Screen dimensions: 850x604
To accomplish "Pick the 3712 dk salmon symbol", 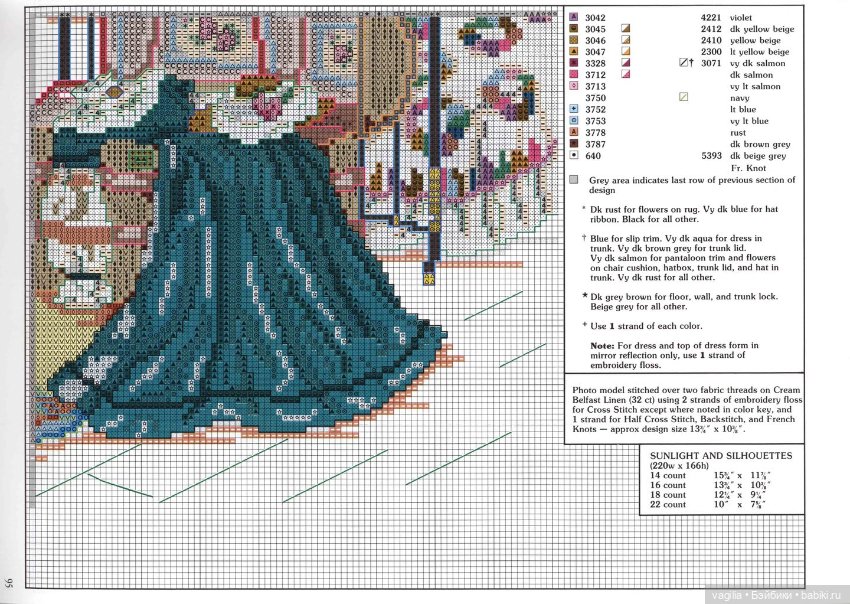I will tap(572, 75).
